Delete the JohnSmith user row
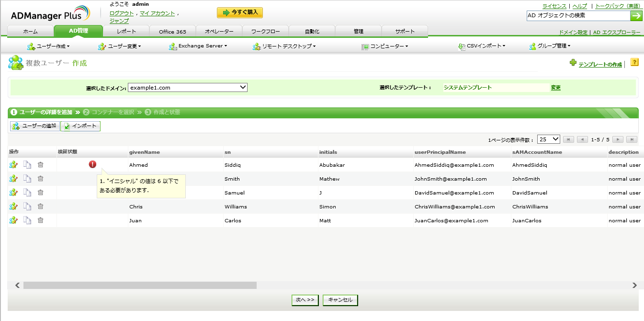644x321 pixels. [41, 179]
